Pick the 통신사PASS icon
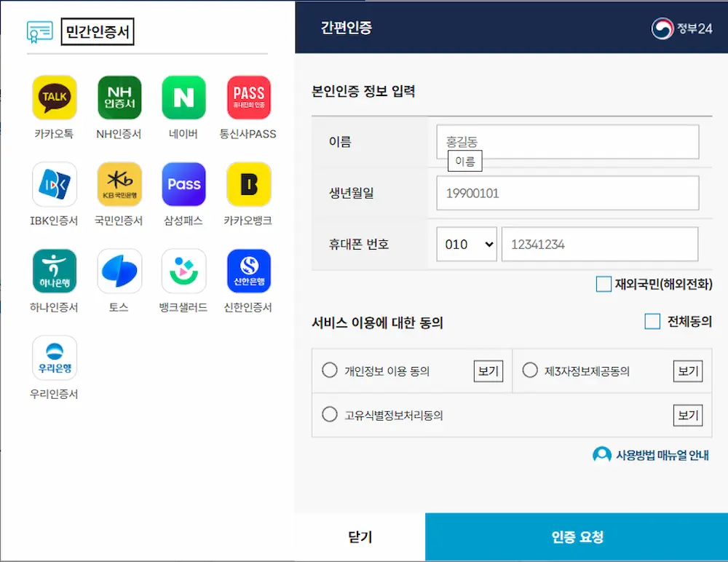Viewport: 728px width, 562px height. [x=249, y=98]
